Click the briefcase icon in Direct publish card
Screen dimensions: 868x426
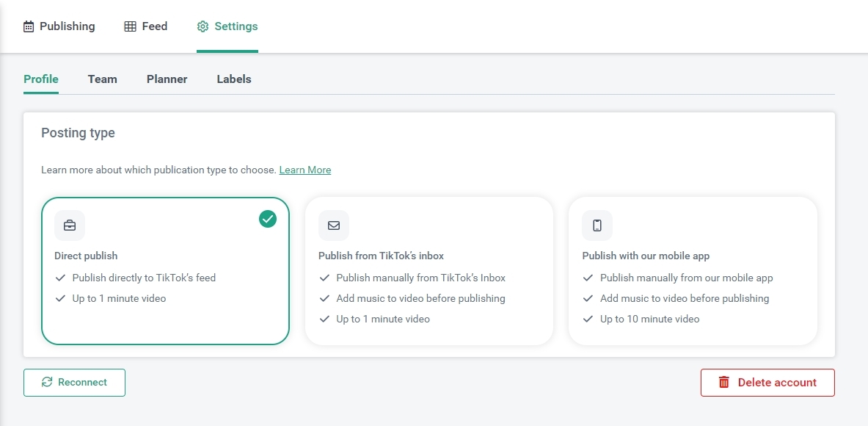click(70, 225)
